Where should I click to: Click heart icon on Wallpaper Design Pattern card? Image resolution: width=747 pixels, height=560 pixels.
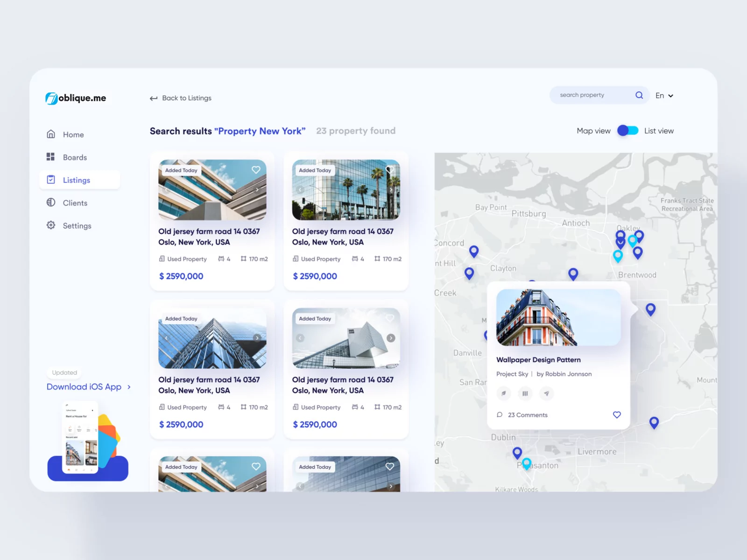point(617,415)
